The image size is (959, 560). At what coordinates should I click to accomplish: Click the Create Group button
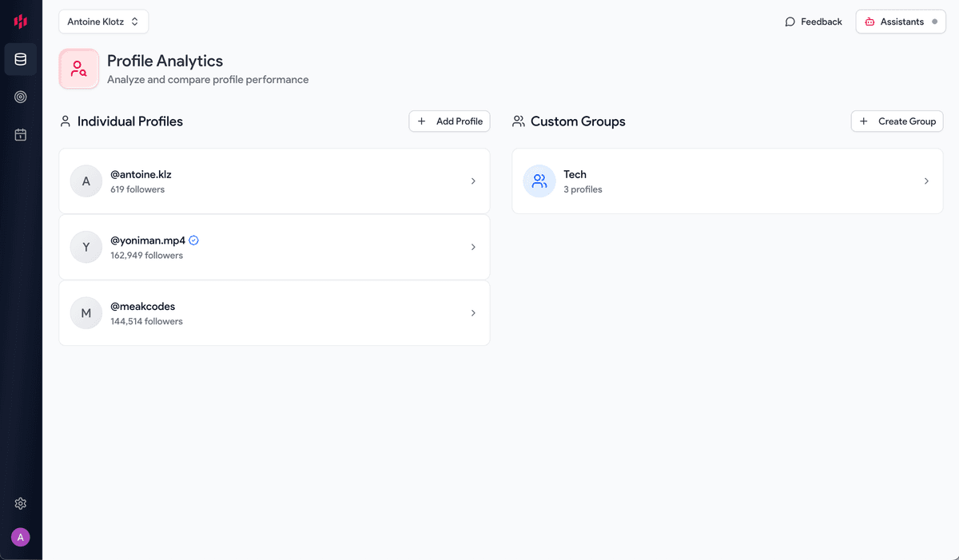click(897, 121)
